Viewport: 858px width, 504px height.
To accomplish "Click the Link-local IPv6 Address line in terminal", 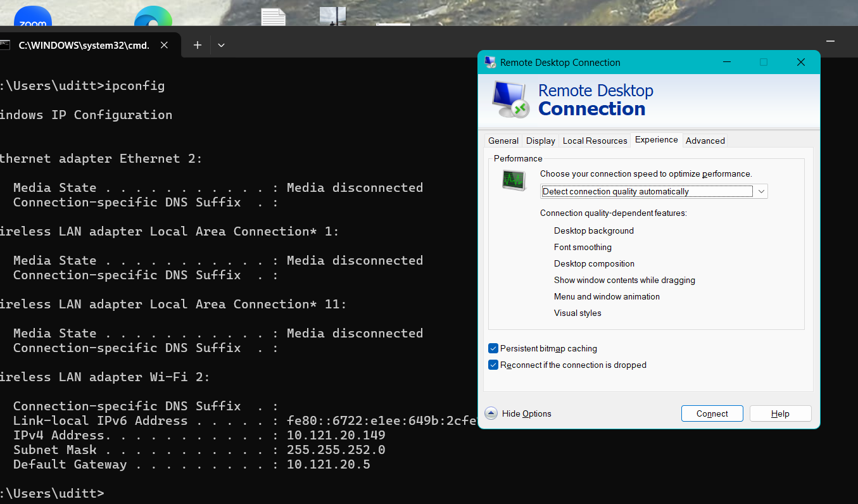I will pyautogui.click(x=244, y=420).
